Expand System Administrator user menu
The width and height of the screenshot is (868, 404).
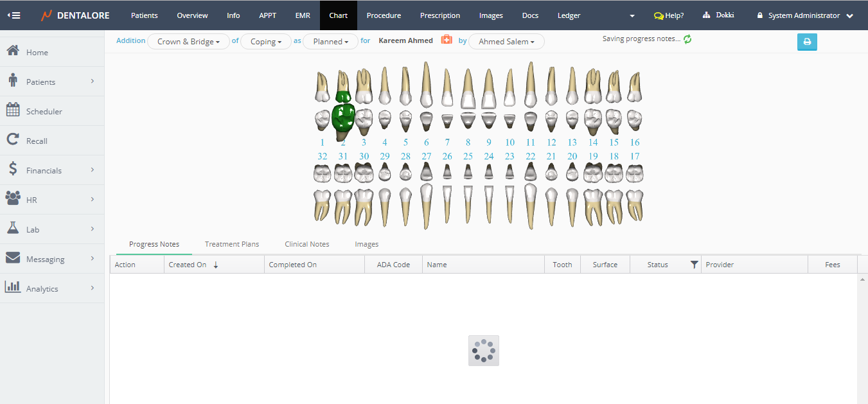[806, 15]
